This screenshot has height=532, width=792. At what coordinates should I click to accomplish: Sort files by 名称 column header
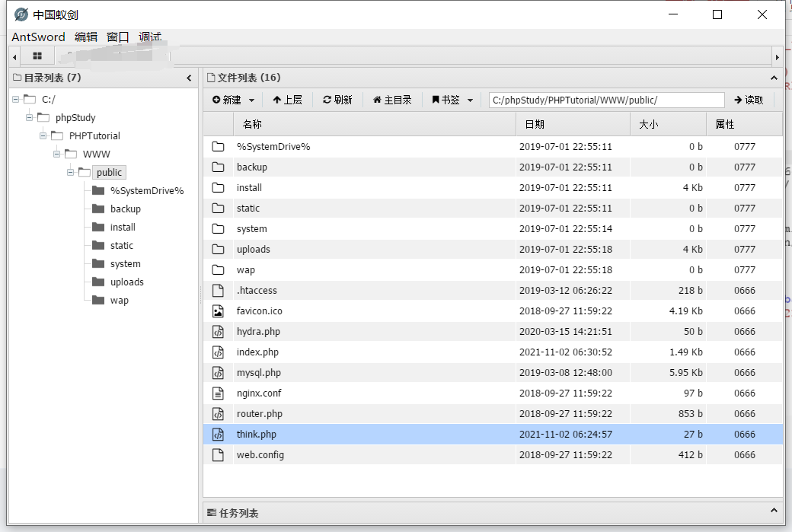[374, 124]
